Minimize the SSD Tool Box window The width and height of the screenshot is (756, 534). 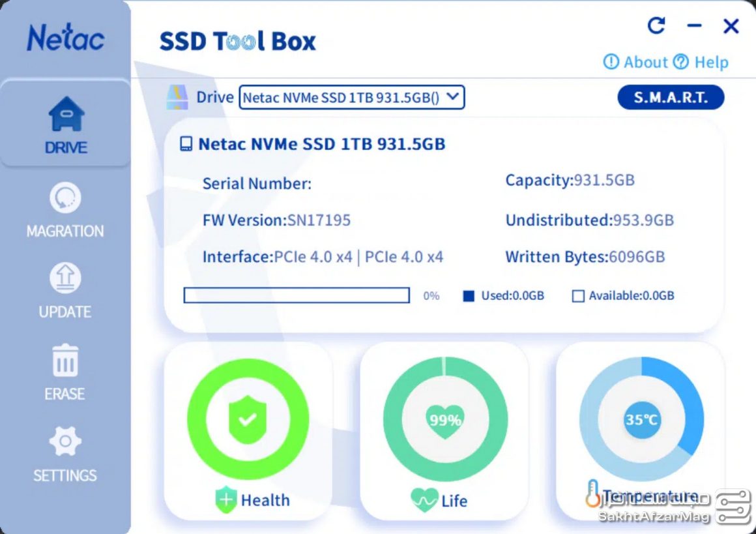[694, 26]
